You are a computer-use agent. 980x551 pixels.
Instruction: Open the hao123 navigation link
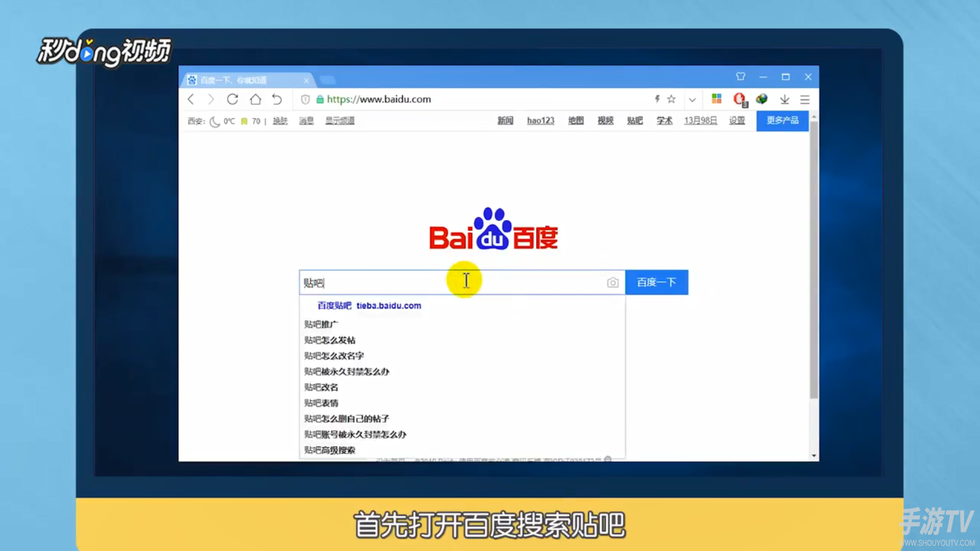pyautogui.click(x=541, y=120)
